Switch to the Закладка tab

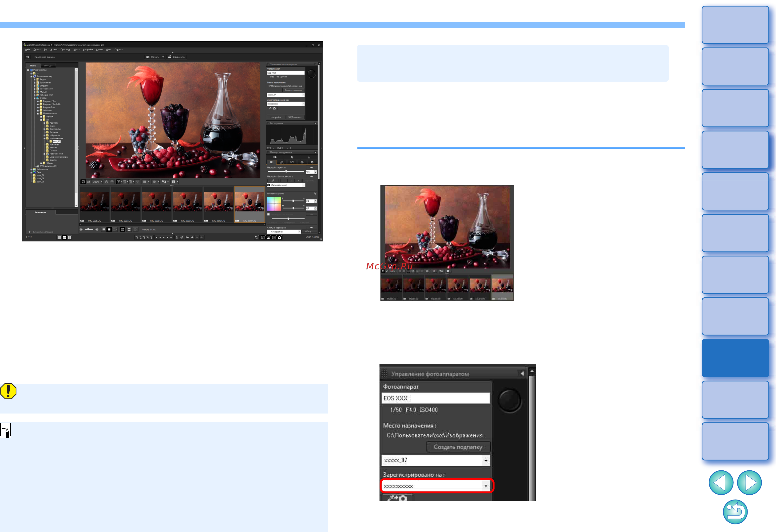click(48, 66)
